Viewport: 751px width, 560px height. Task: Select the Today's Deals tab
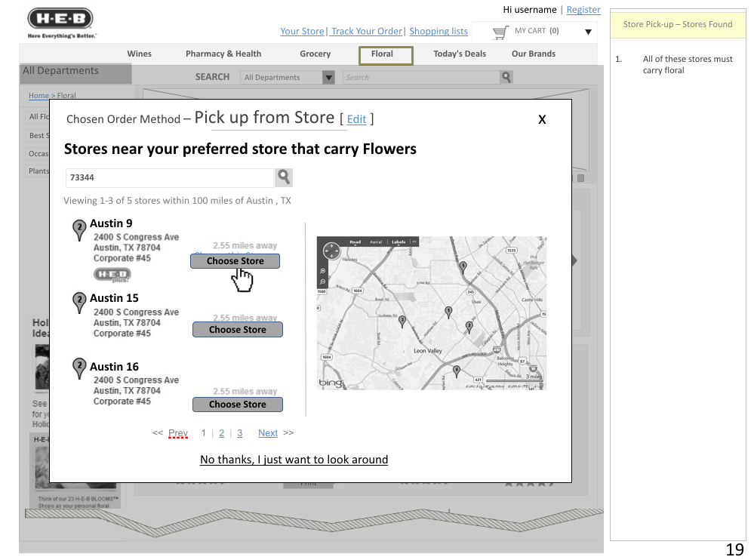[x=460, y=54]
